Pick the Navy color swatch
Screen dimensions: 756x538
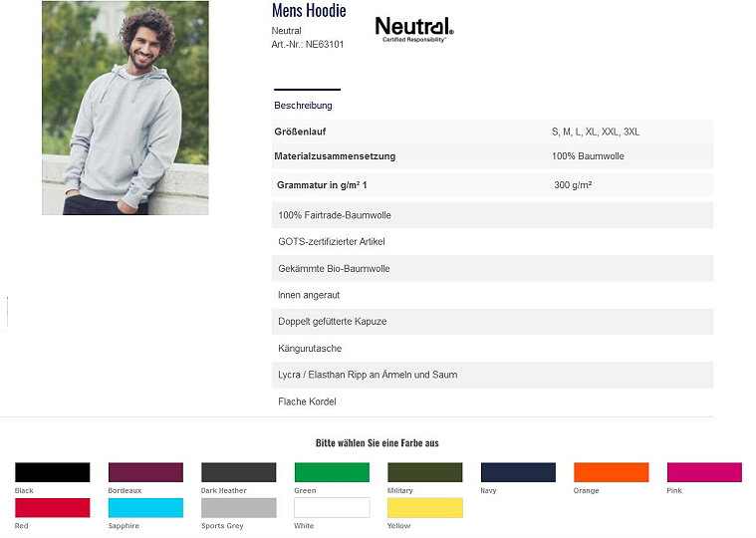click(518, 472)
